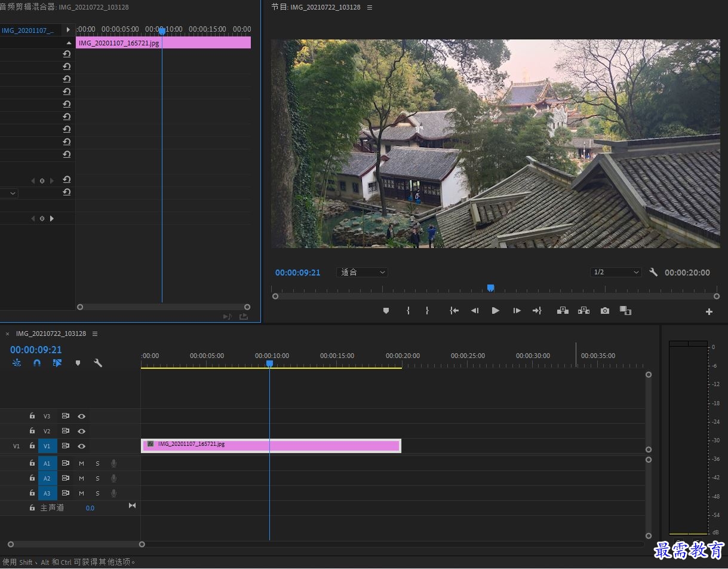Screen dimensions: 728x569
Task: Click the export icon at the bottom of Effect Controls
Action: [x=244, y=316]
